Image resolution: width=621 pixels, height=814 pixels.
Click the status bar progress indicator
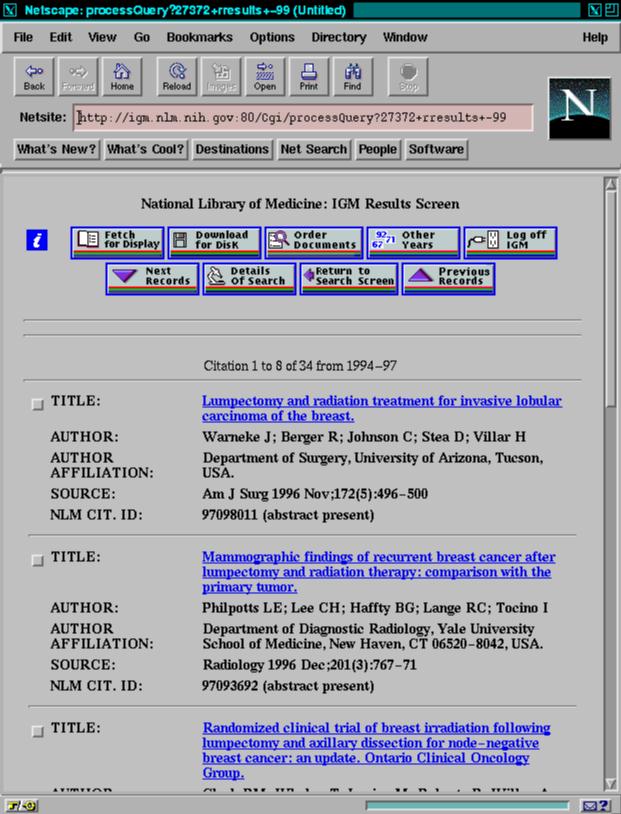coord(467,806)
